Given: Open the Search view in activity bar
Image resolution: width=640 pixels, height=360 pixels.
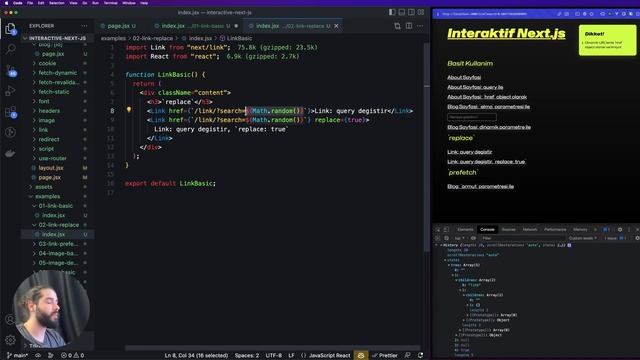Looking at the screenshot, I should pyautogui.click(x=11, y=49).
